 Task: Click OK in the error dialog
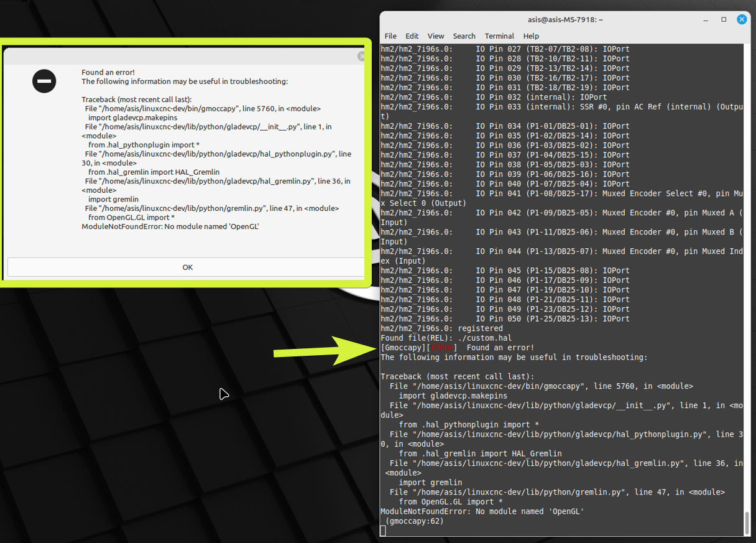click(186, 267)
